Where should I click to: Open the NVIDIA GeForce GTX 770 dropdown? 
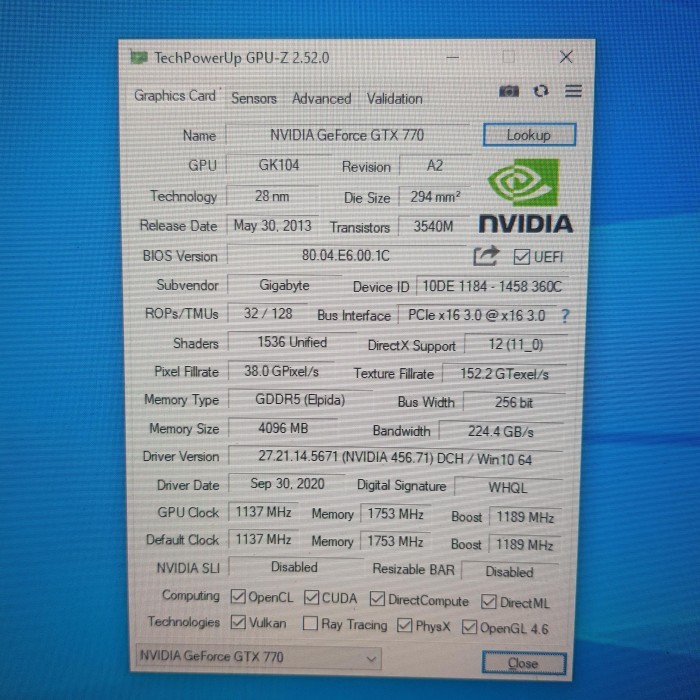(x=258, y=657)
